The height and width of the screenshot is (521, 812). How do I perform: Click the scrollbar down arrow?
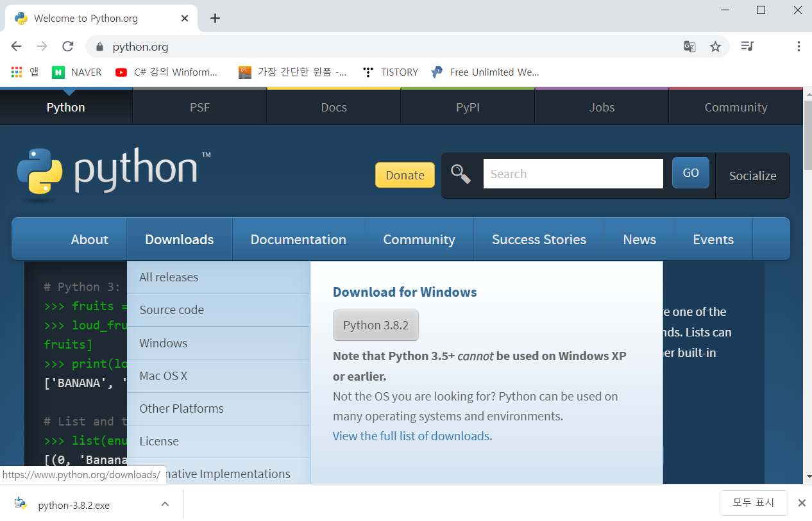tap(808, 477)
